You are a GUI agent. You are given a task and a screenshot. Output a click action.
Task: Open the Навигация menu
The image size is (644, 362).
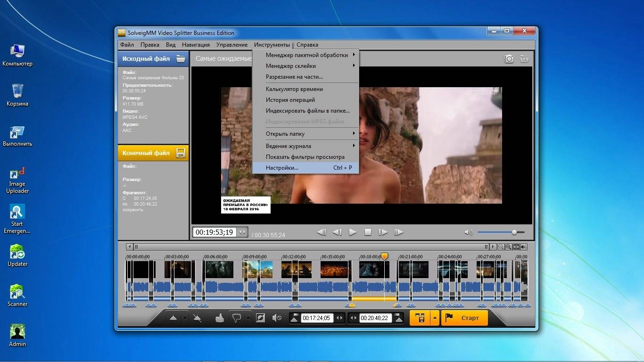click(x=196, y=45)
